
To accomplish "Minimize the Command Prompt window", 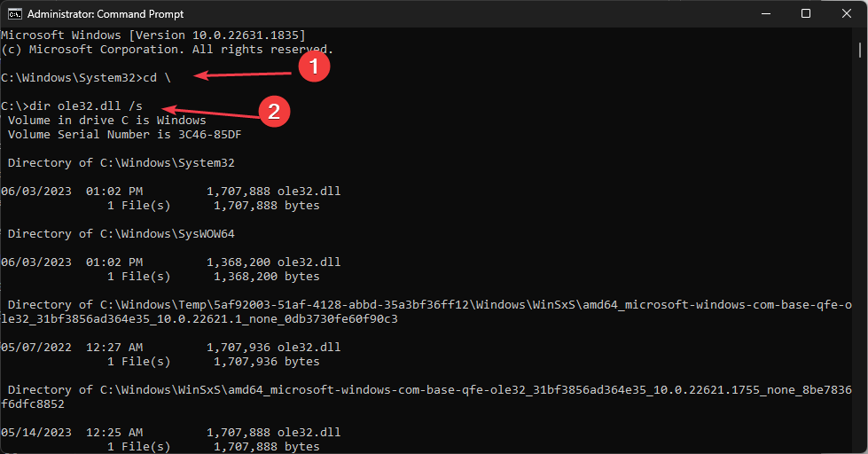I will point(766,13).
